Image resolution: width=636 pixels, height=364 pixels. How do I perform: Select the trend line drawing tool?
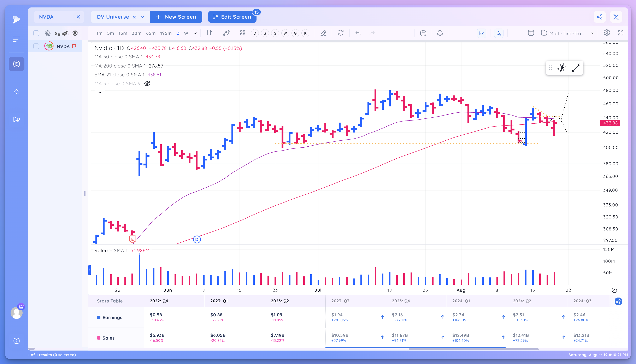pos(576,68)
